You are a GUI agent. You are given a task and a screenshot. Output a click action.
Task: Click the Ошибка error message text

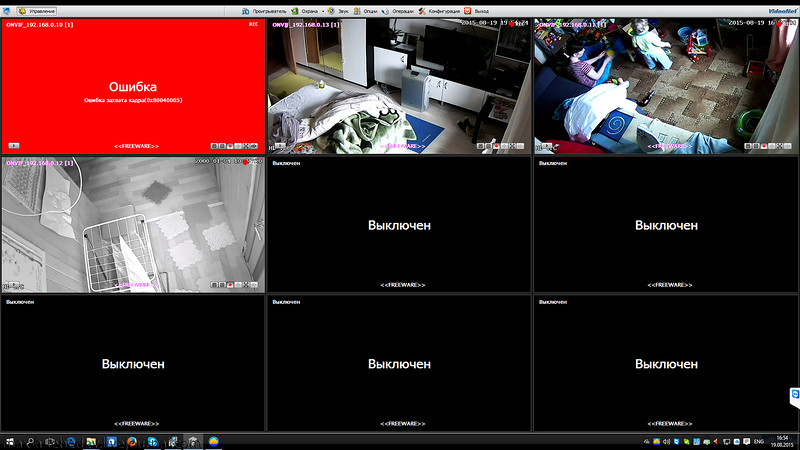pyautogui.click(x=133, y=87)
